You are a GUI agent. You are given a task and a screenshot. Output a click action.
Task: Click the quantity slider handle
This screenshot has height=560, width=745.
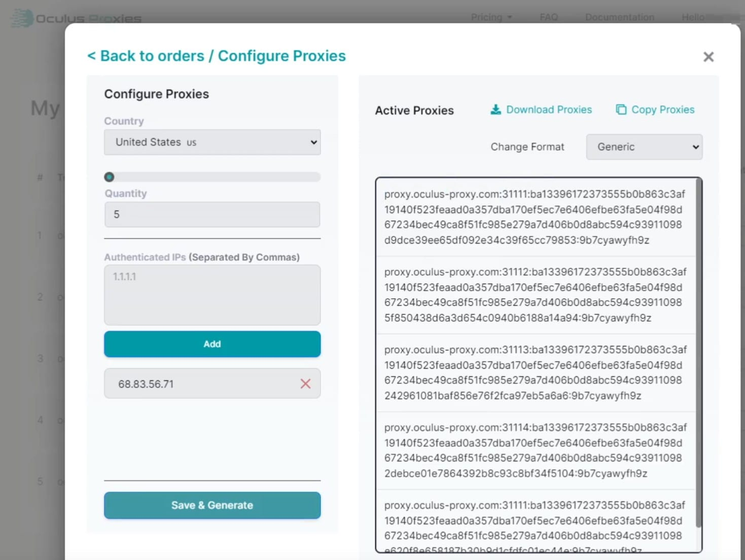tap(109, 177)
